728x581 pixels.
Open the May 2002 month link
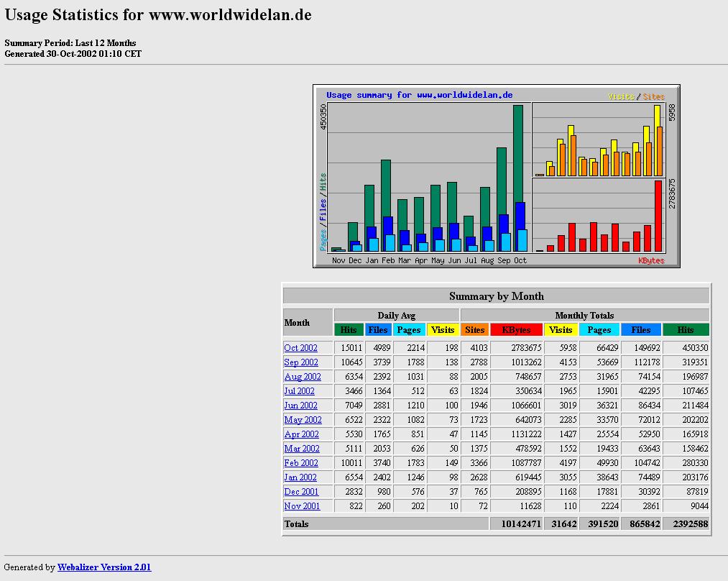[x=303, y=420]
